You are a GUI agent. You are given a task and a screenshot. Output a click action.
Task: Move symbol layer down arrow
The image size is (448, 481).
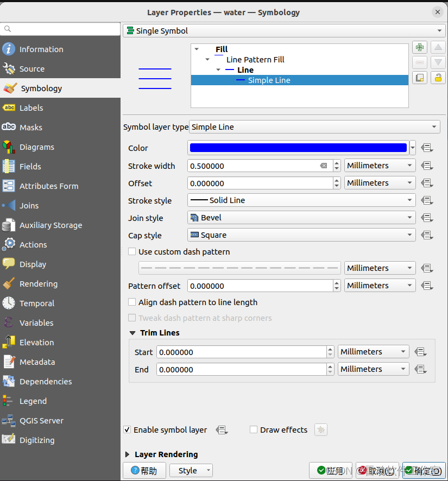(438, 62)
